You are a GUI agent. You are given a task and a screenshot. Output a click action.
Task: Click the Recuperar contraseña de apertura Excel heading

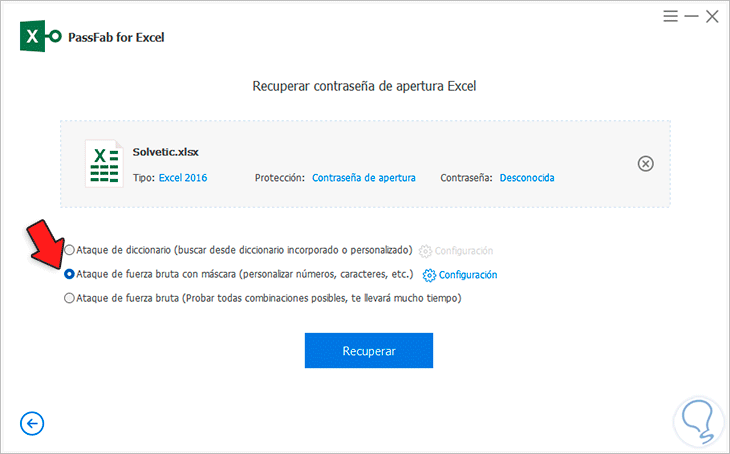pos(364,86)
